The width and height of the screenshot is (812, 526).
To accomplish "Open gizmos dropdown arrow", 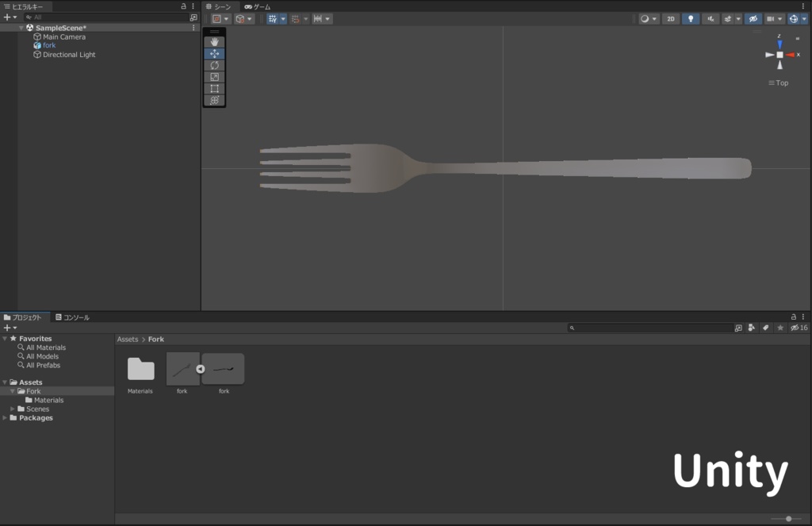I will [804, 19].
